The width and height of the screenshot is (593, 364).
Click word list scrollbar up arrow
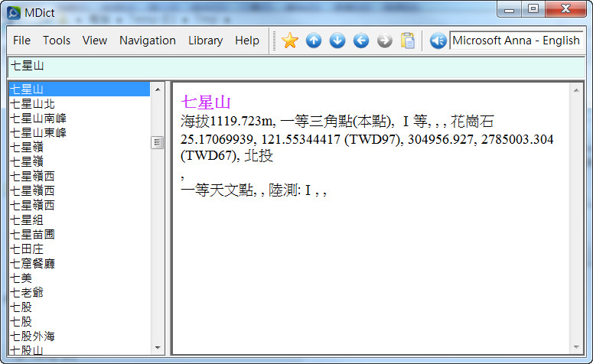pyautogui.click(x=158, y=89)
